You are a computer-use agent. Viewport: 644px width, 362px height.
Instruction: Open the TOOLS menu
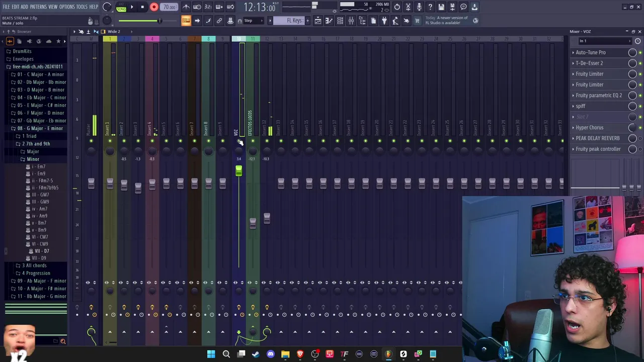click(x=82, y=7)
